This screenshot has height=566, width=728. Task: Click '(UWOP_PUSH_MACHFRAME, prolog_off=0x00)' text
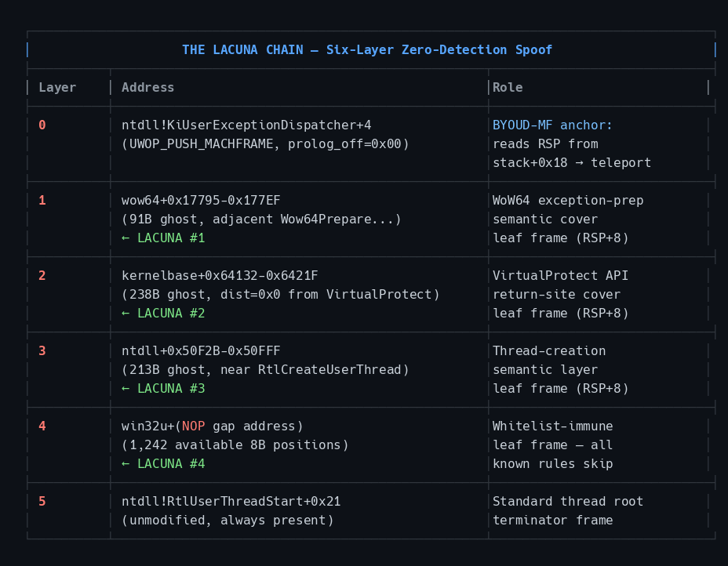[265, 144]
